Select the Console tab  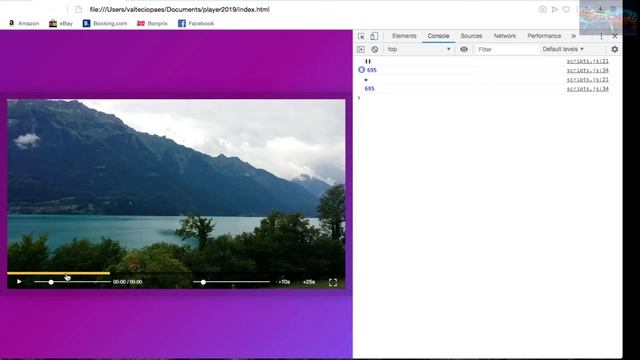coord(438,36)
